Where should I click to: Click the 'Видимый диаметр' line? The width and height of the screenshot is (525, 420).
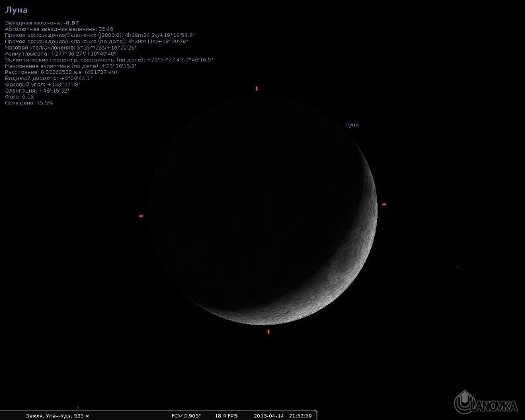coord(48,78)
